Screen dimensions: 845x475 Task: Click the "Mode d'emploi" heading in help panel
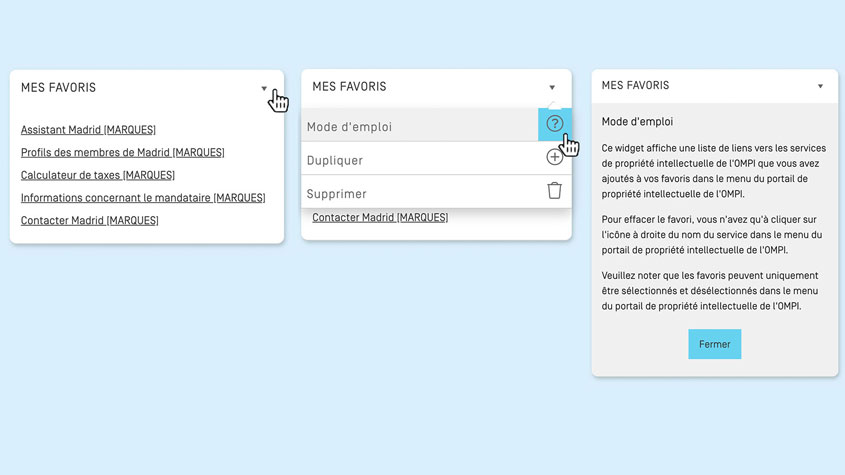click(x=637, y=122)
